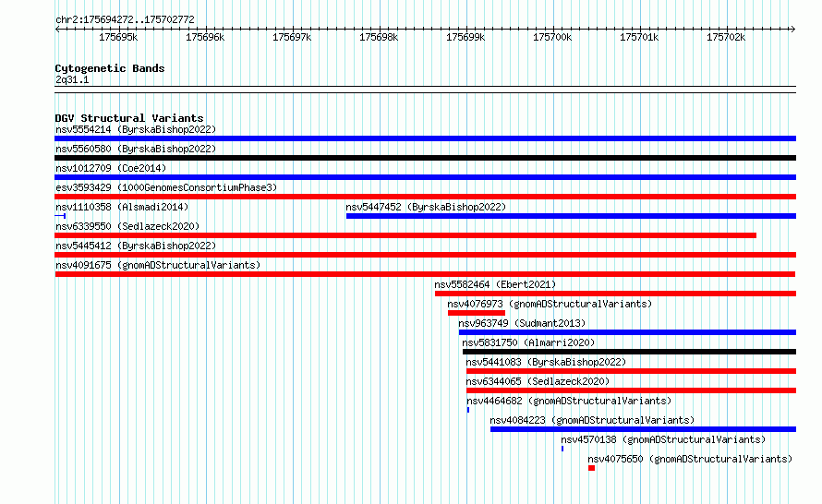Select the blue bar under nsv4084223

coord(643,429)
